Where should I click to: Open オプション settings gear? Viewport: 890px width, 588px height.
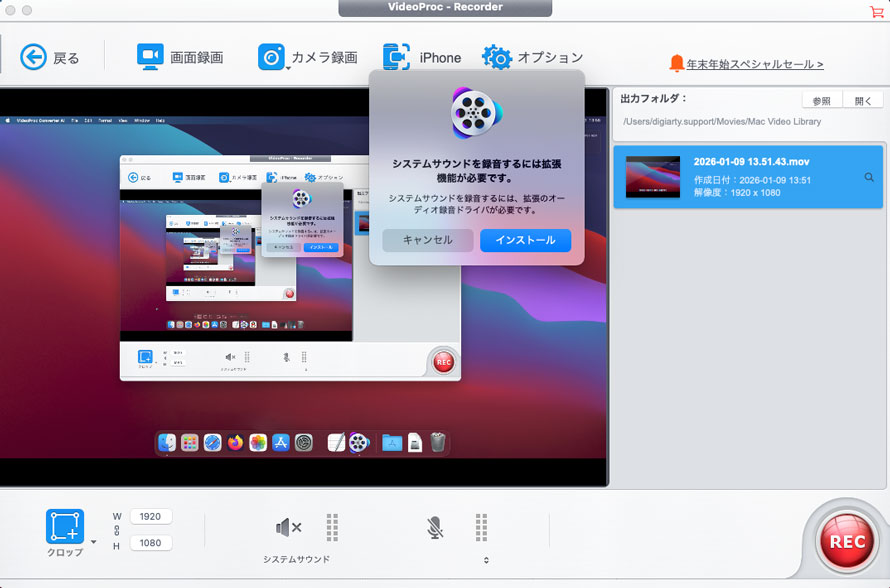tap(497, 57)
